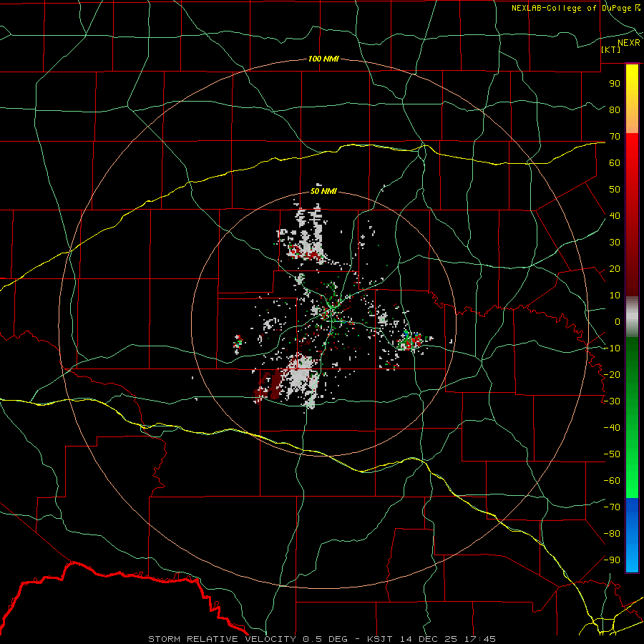
Task: Click the -30 value on the velocity scale
Action: [x=612, y=401]
